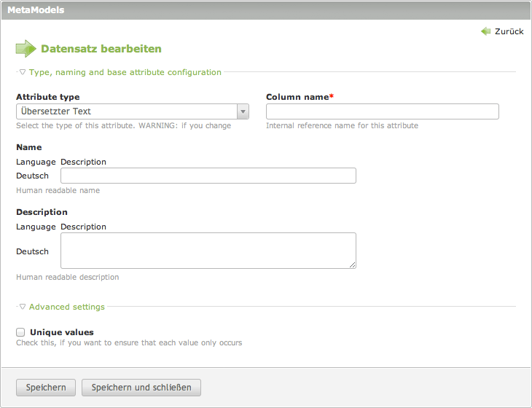The width and height of the screenshot is (532, 408).
Task: Click the green back arrow icon
Action: [485, 31]
